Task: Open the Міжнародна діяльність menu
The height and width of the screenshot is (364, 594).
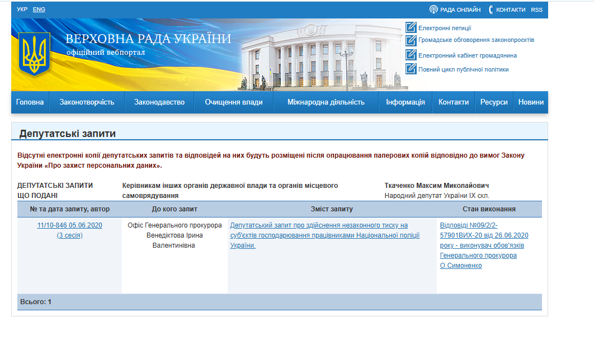Action: tap(326, 102)
